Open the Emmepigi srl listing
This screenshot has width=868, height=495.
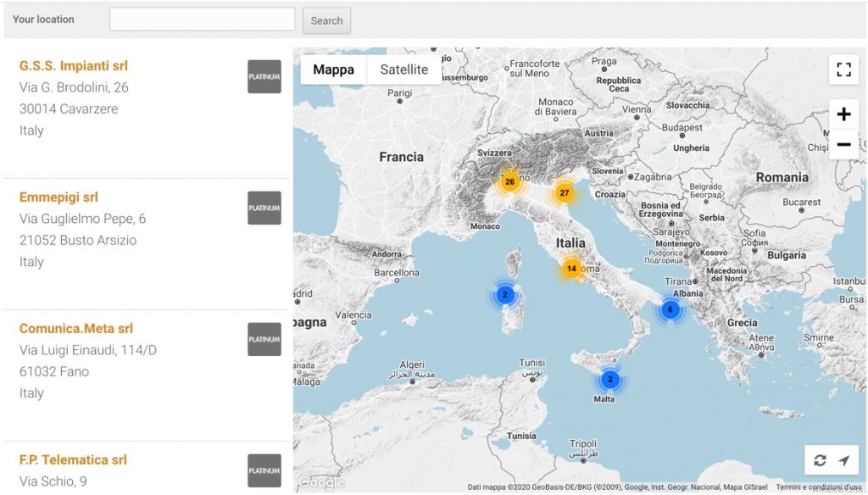point(58,197)
